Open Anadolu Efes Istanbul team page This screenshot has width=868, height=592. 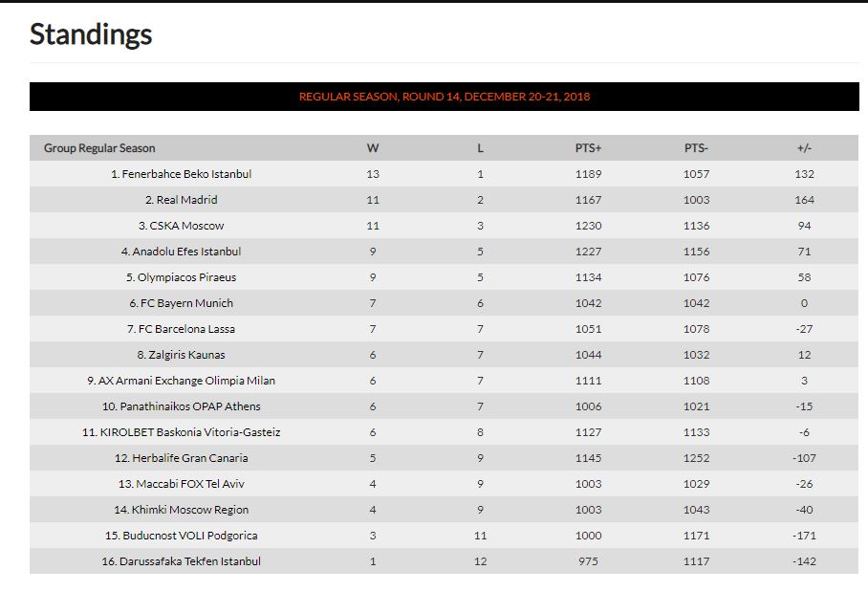click(186, 252)
